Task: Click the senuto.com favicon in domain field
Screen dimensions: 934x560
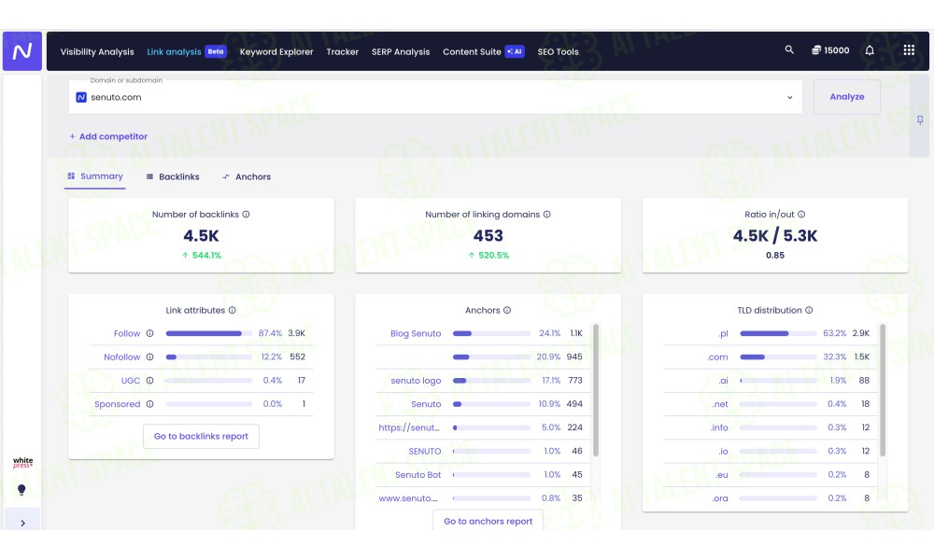Action: [81, 97]
